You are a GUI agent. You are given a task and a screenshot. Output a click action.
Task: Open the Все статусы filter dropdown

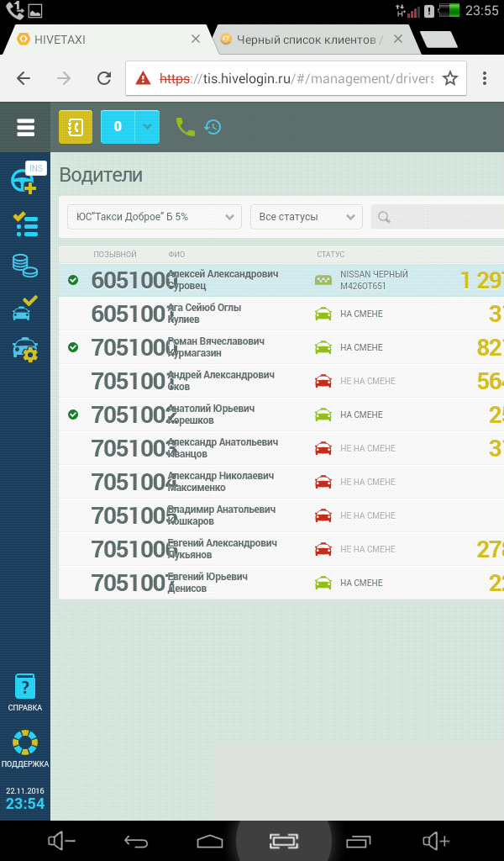[x=306, y=217]
